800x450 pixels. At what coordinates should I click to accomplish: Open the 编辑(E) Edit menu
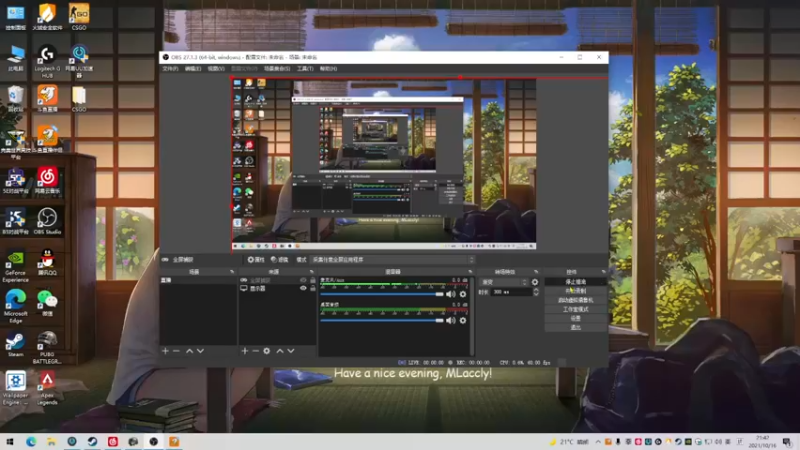[193, 68]
